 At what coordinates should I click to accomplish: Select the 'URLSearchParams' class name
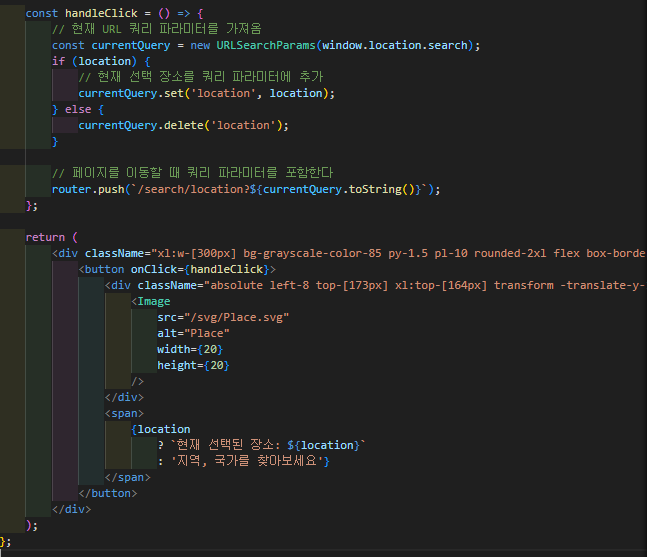click(x=266, y=45)
